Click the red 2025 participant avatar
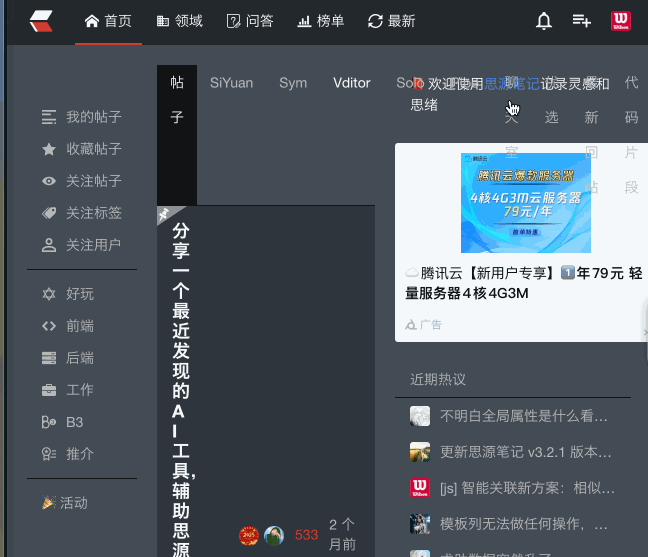Viewport: 648px width, 557px height. click(249, 536)
